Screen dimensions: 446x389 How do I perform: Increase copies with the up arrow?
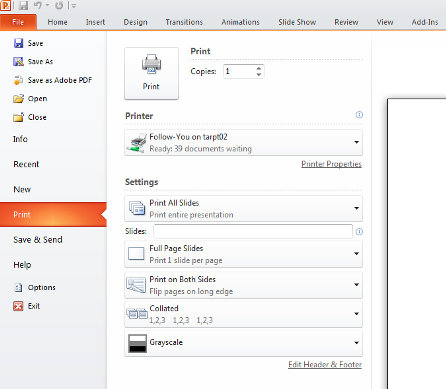point(259,68)
